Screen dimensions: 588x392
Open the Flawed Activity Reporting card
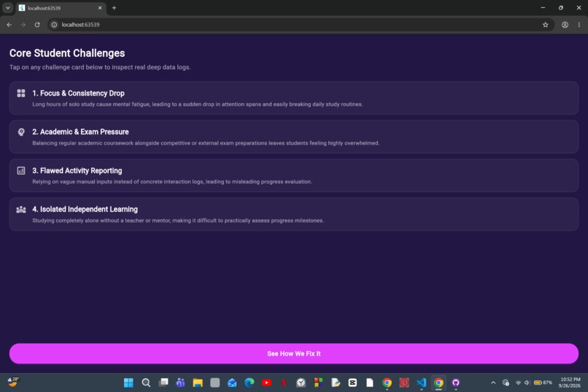[293, 175]
